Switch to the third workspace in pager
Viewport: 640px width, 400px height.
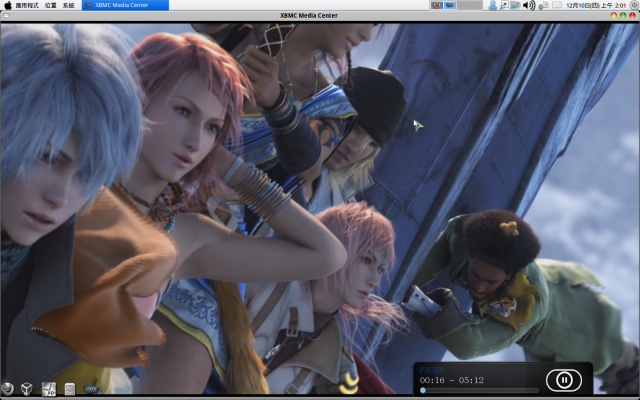[463, 5]
